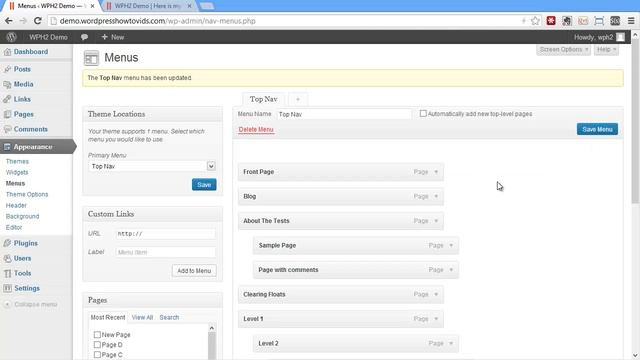The image size is (640, 360).
Task: Click the Add to Menu button
Action: coord(194,271)
